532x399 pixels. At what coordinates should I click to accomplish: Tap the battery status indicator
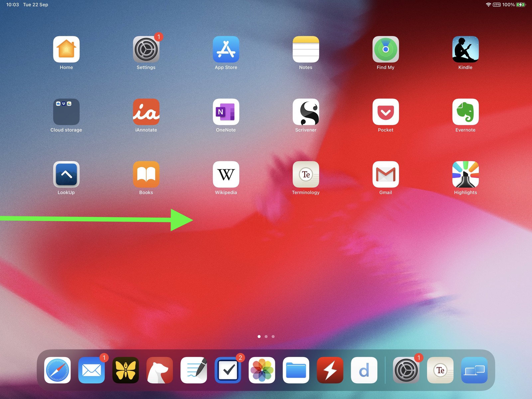[x=521, y=5]
